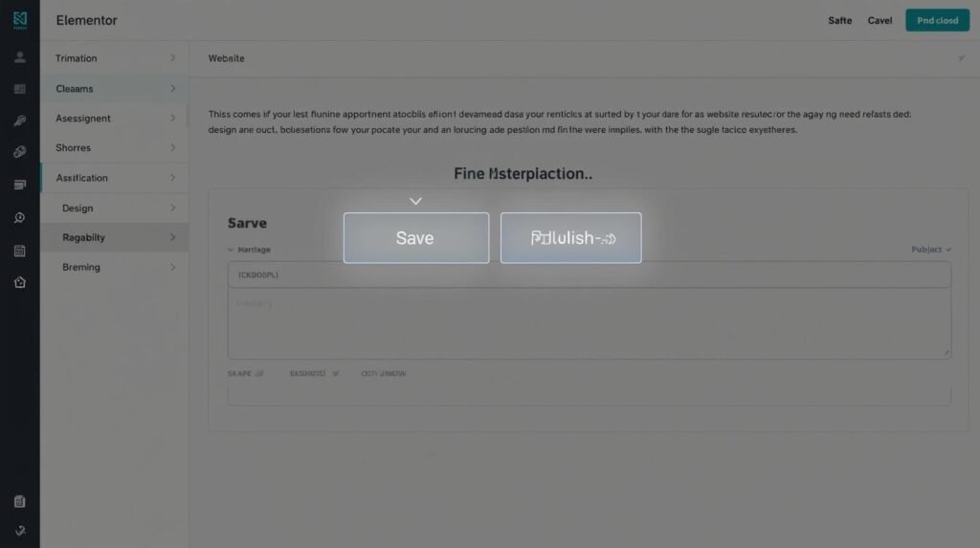Click the home sidebar icon
This screenshot has width=980, height=548.
pos(20,282)
